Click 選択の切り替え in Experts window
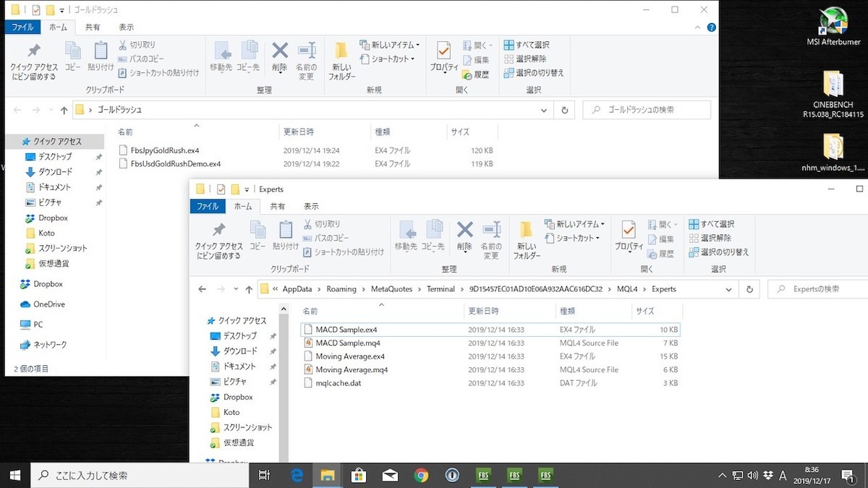The image size is (868, 488). click(x=719, y=252)
